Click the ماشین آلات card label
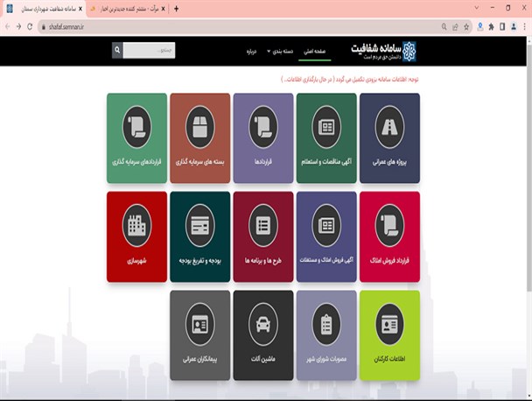The image size is (532, 401). click(x=263, y=359)
